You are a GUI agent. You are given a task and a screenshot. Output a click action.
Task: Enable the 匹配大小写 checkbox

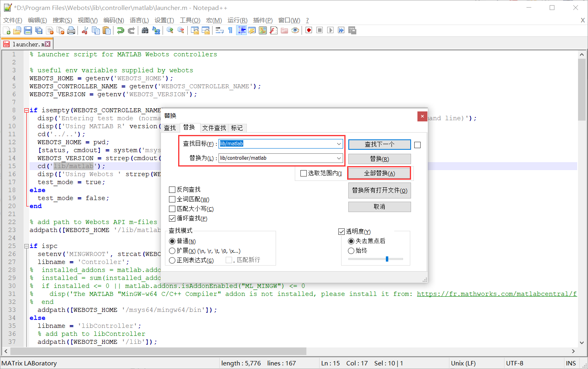click(x=172, y=208)
